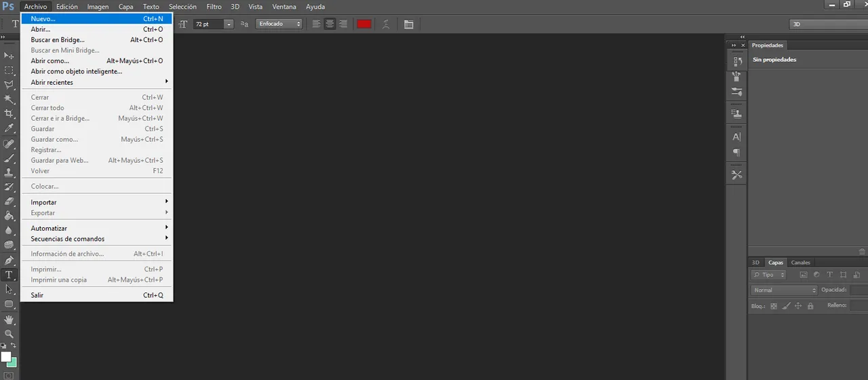
Task: Align text left
Action: click(317, 24)
